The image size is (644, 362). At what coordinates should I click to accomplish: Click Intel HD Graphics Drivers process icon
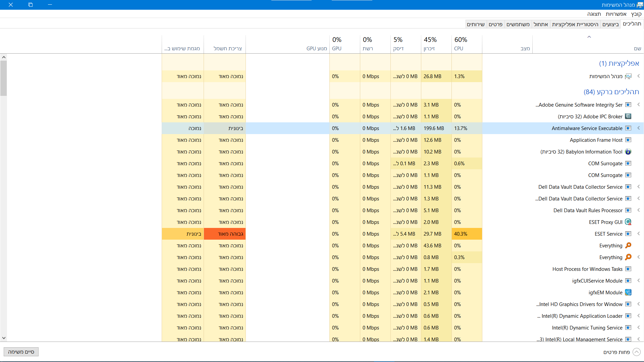point(628,304)
